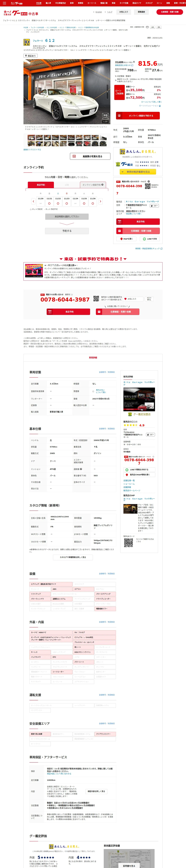Viewport: 186px width, 868px height.
Task: Click help icon next to 過給器
Action: [x=81, y=469]
